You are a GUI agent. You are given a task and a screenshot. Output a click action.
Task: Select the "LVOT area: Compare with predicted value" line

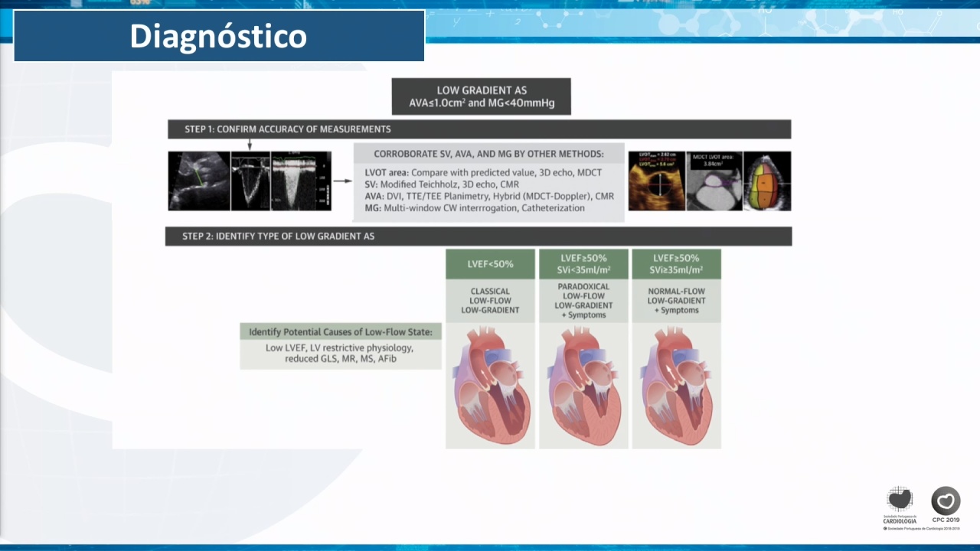click(x=483, y=173)
